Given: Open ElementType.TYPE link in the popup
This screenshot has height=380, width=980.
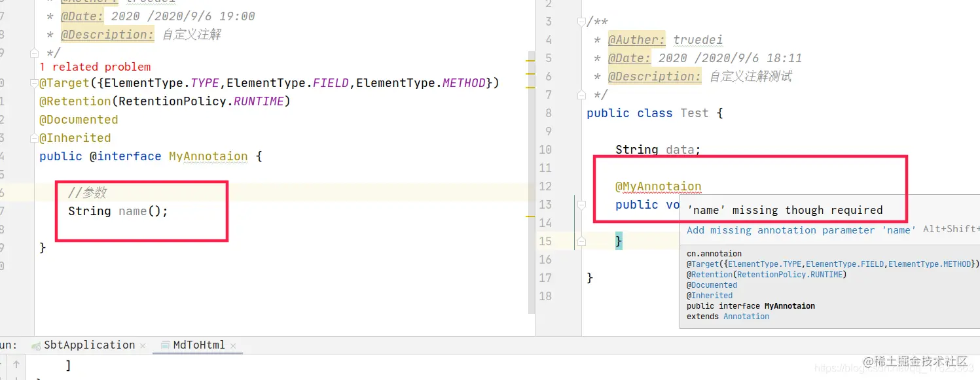Looking at the screenshot, I should (765, 264).
